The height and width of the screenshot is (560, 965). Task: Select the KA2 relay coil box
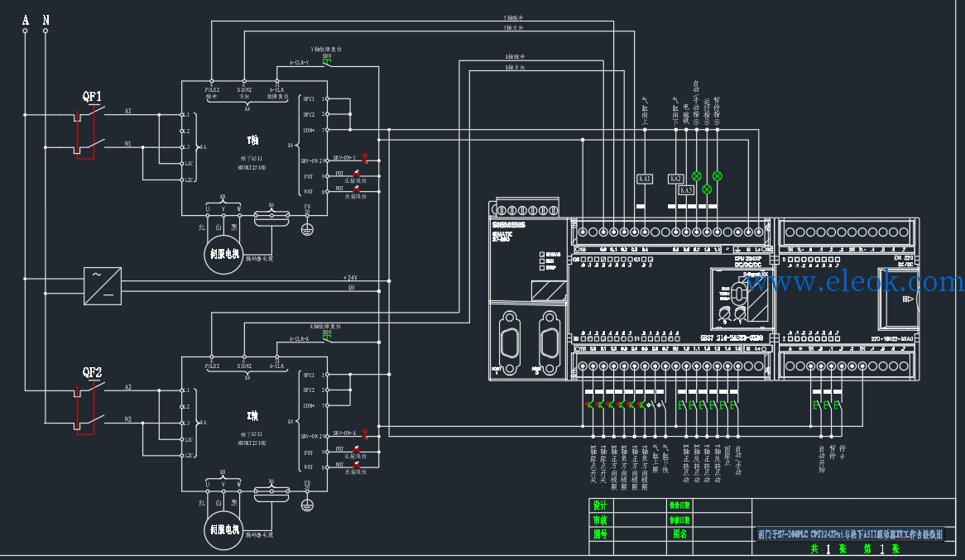pyautogui.click(x=675, y=179)
